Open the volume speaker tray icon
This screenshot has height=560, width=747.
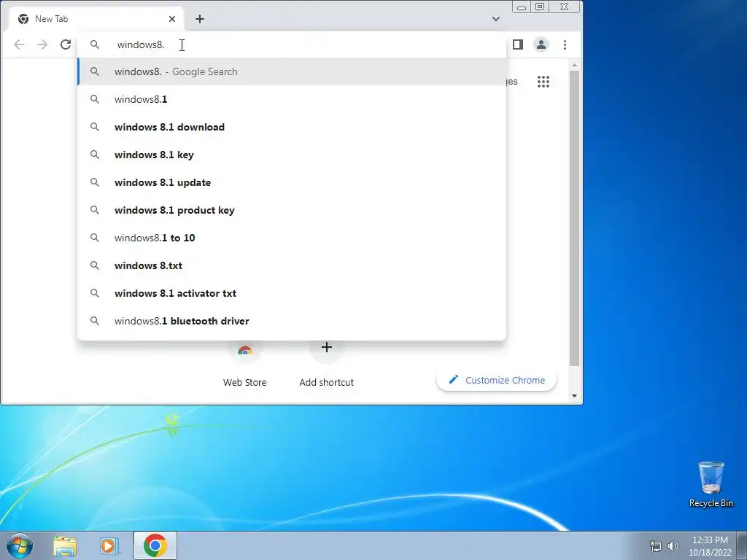pos(673,546)
